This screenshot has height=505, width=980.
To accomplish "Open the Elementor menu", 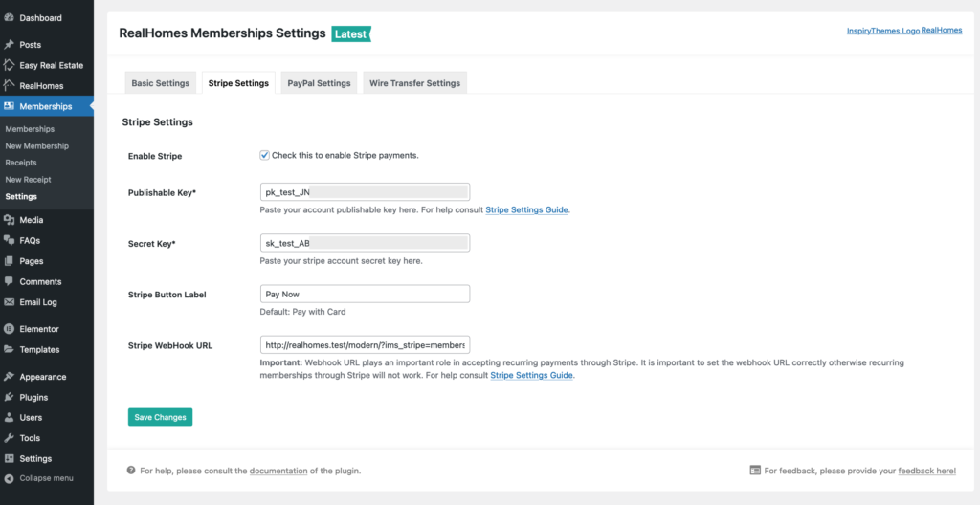I will click(x=39, y=329).
